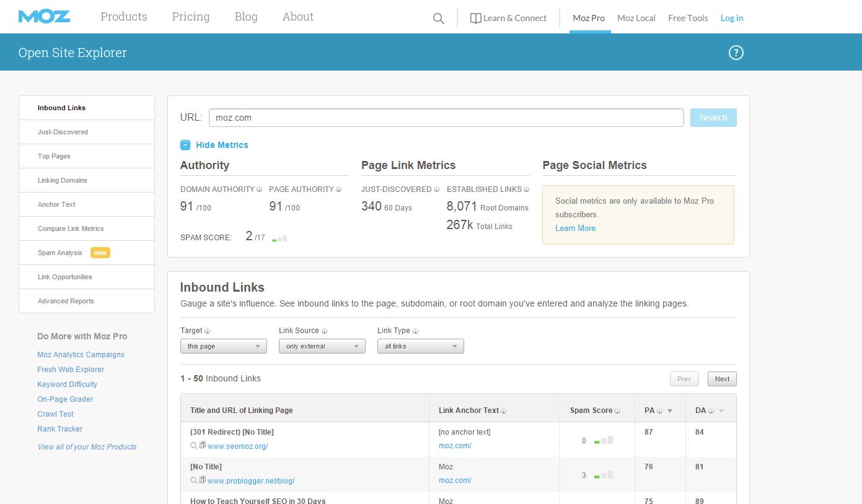
Task: Click info icon beside DA column header
Action: (711, 411)
